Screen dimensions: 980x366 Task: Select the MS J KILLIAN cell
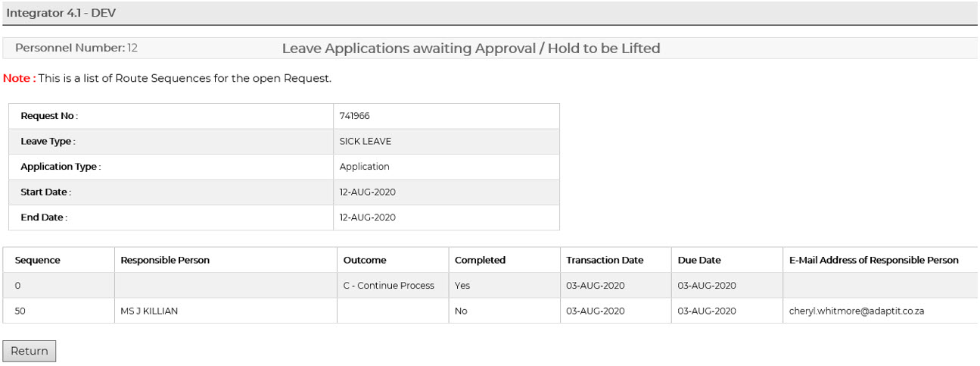coord(149,311)
